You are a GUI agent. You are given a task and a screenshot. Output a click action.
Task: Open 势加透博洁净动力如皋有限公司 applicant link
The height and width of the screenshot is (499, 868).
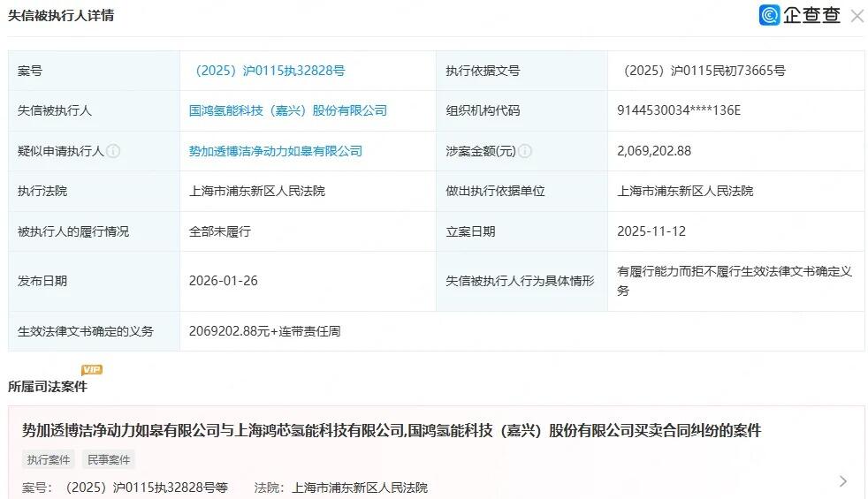(x=276, y=151)
